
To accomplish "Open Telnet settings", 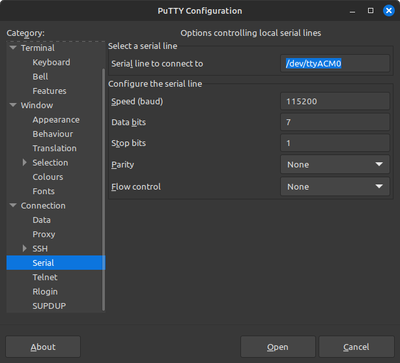I will pos(45,277).
